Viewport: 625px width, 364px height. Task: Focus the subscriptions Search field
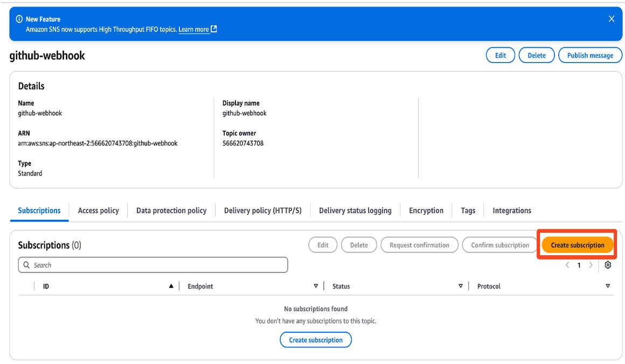tap(153, 265)
